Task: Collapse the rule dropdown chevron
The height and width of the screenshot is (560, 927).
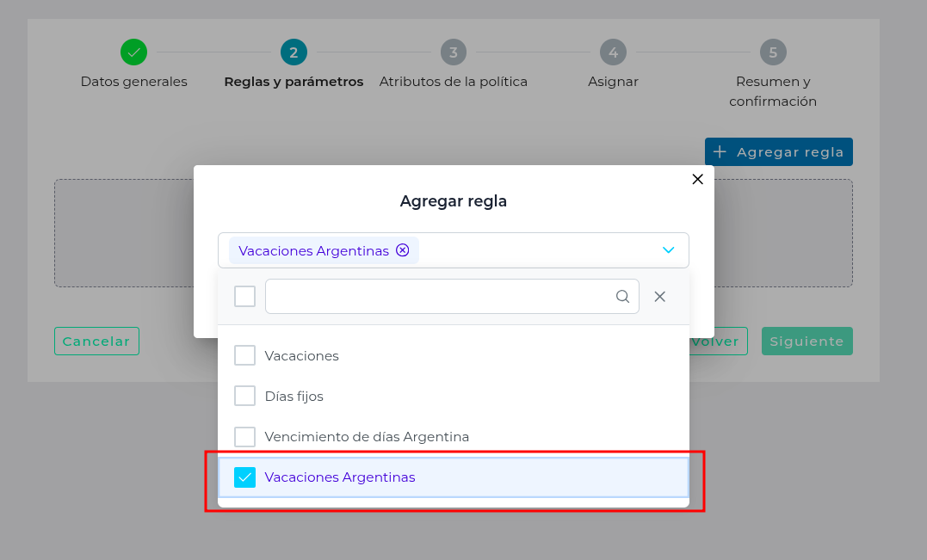Action: 668,250
